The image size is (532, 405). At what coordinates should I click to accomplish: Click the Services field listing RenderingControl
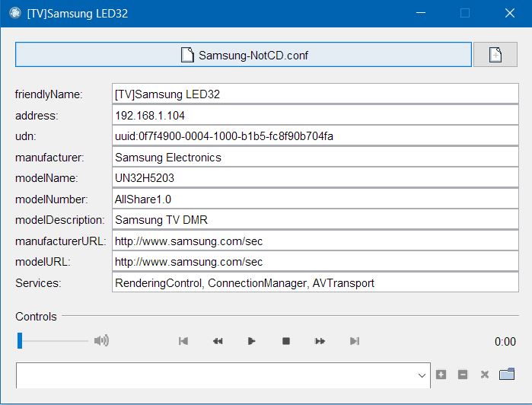tap(315, 282)
